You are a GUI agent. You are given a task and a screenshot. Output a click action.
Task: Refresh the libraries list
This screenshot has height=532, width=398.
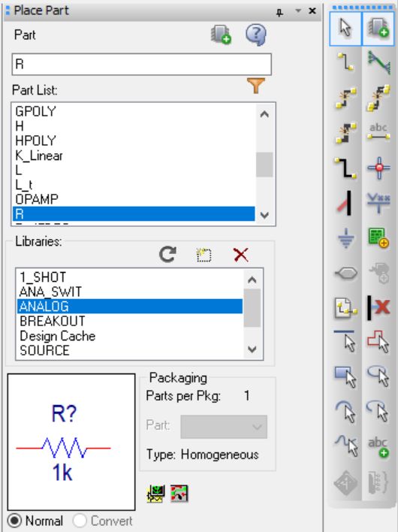coord(167,254)
